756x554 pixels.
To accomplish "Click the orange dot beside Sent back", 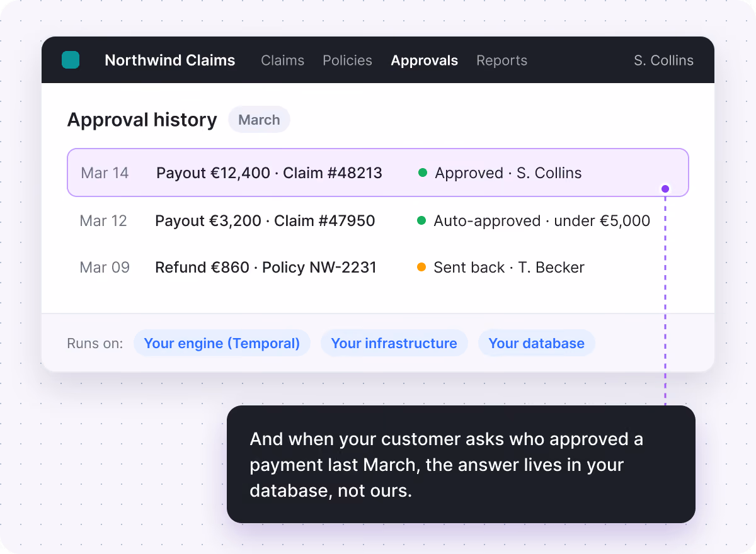I will point(421,268).
